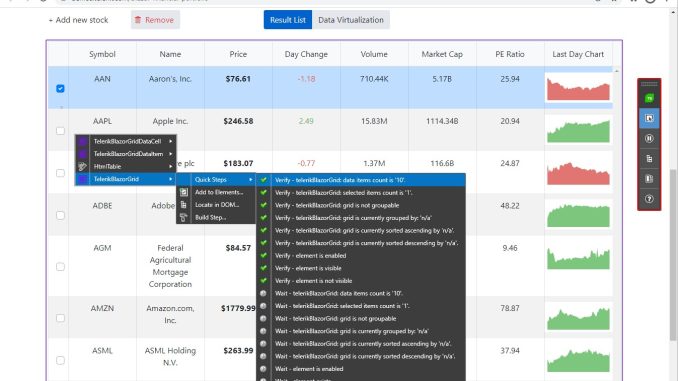
Task: Check the AGM row checkbox
Action: click(61, 267)
